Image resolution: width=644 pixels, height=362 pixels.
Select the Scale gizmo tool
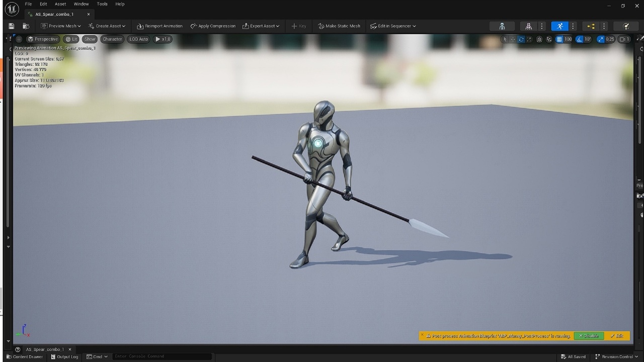click(x=529, y=39)
